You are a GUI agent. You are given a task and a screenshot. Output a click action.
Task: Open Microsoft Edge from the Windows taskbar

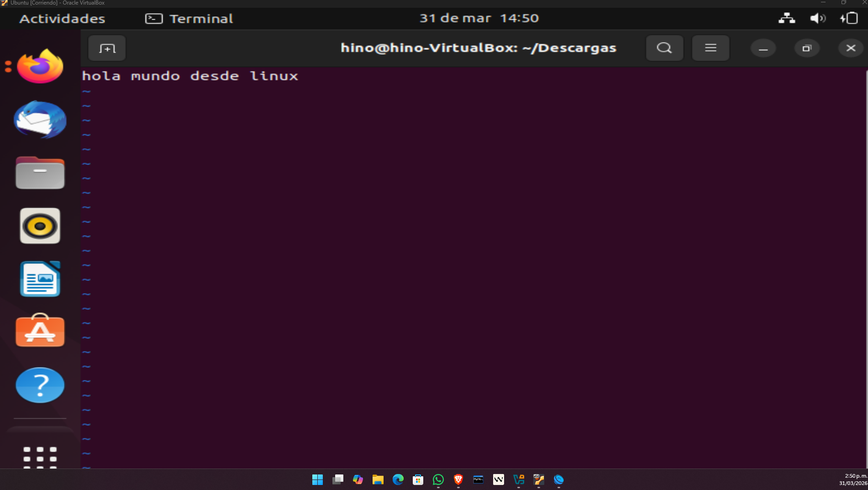point(398,479)
